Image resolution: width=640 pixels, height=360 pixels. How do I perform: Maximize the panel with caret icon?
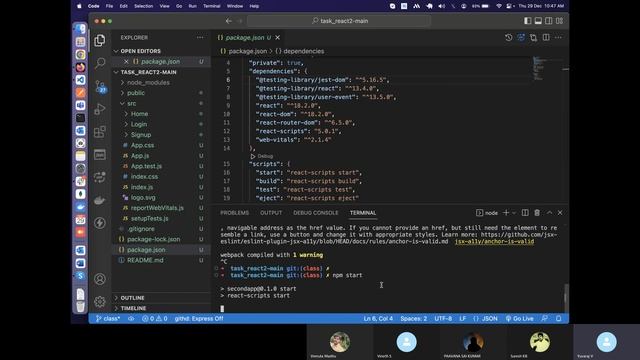click(549, 213)
